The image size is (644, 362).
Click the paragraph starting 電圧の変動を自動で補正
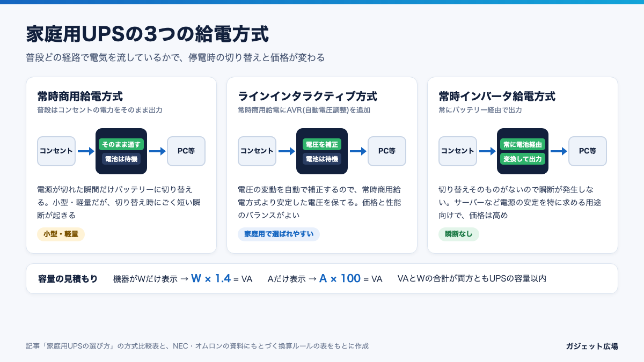[x=319, y=202]
